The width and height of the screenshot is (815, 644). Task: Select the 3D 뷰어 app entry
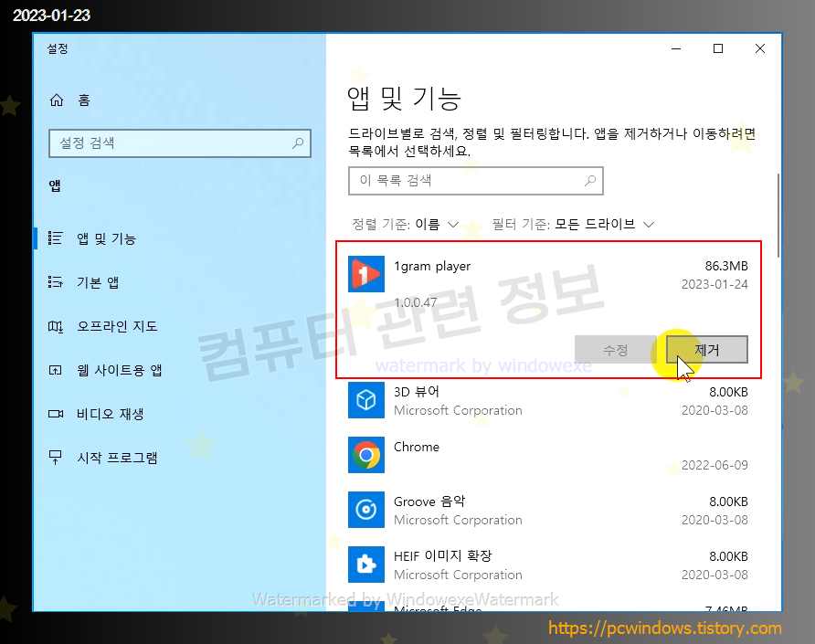[x=548, y=400]
